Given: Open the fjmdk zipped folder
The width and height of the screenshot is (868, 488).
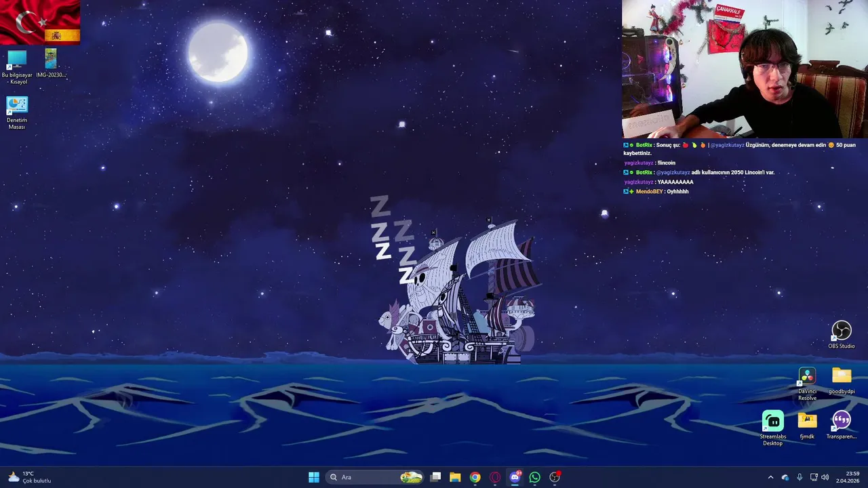Looking at the screenshot, I should click(x=807, y=426).
